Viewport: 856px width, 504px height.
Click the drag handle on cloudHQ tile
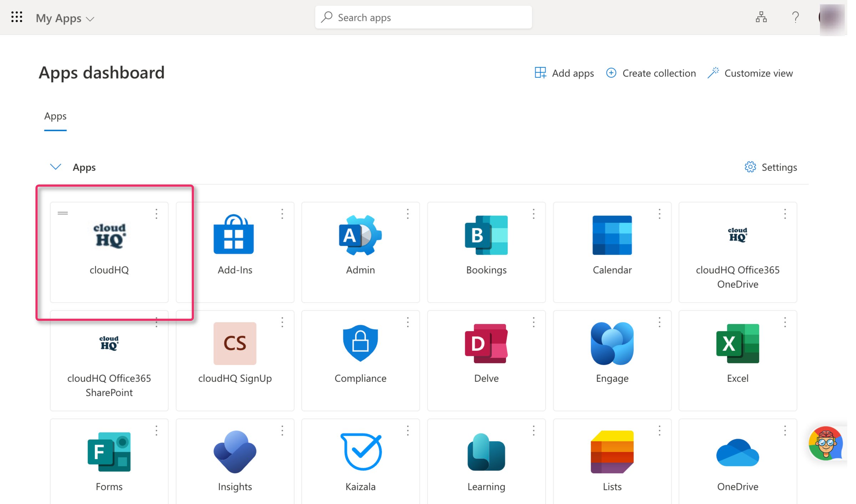tap(63, 213)
